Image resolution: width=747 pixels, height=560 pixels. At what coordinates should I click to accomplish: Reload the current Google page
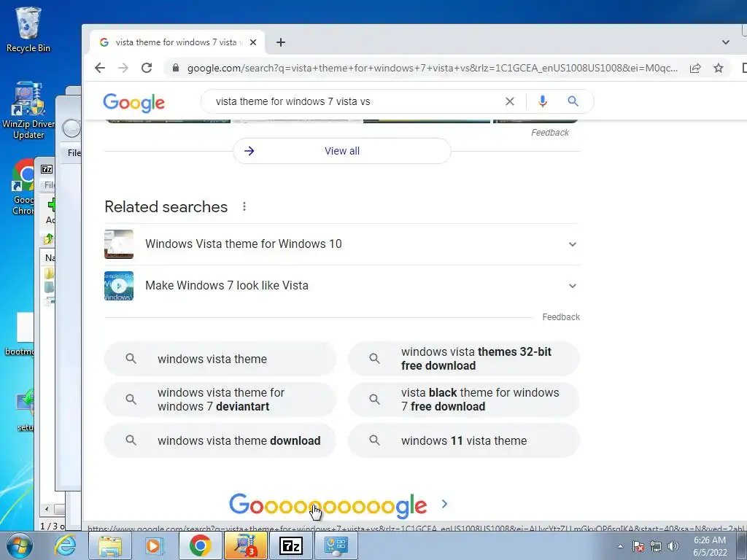tap(147, 68)
